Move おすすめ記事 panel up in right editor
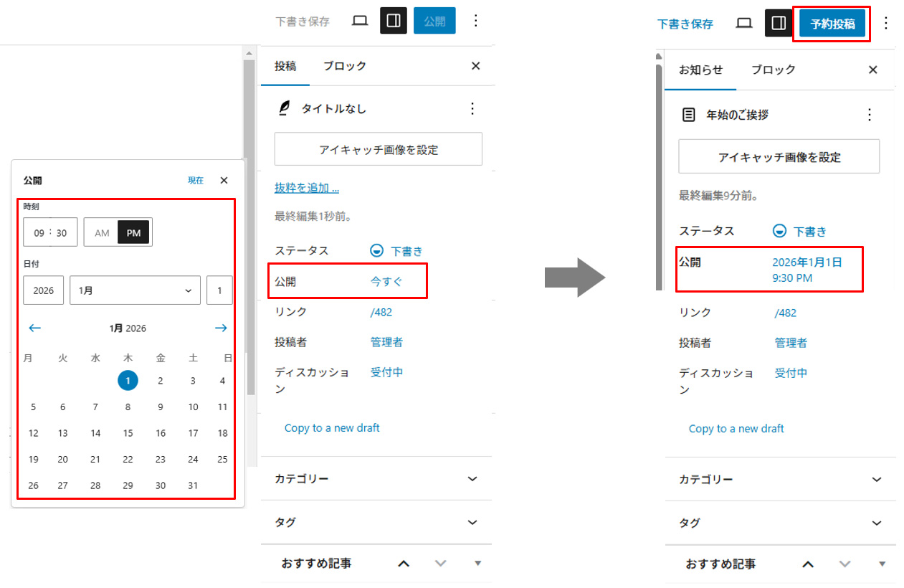Screen dimensions: 904x588 coord(808,564)
